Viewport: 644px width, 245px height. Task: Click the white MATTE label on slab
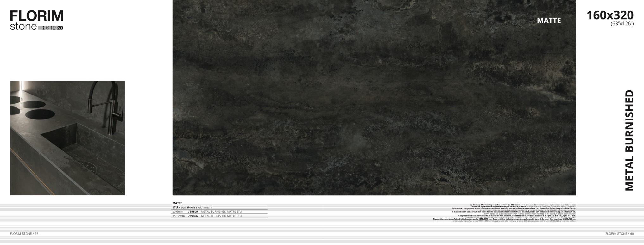[549, 21]
